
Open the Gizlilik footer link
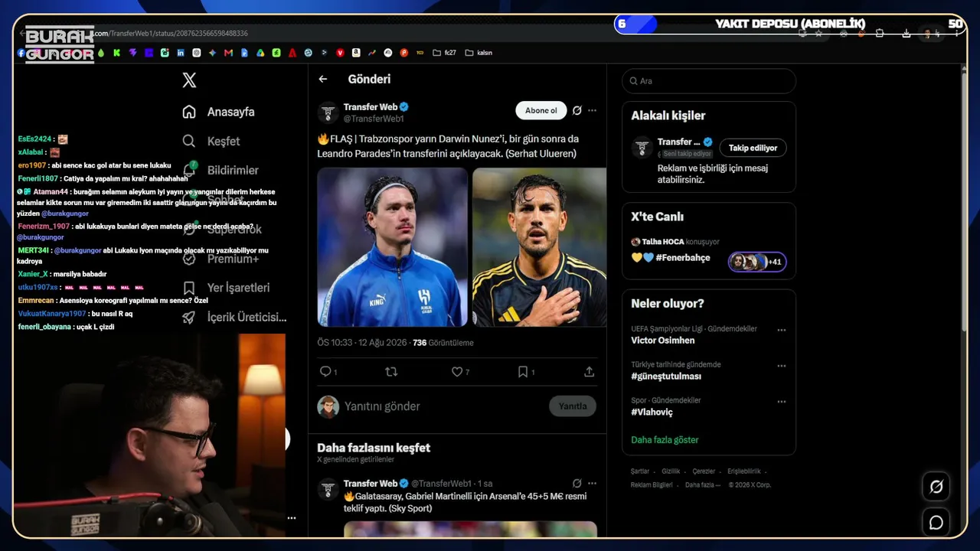[671, 471]
